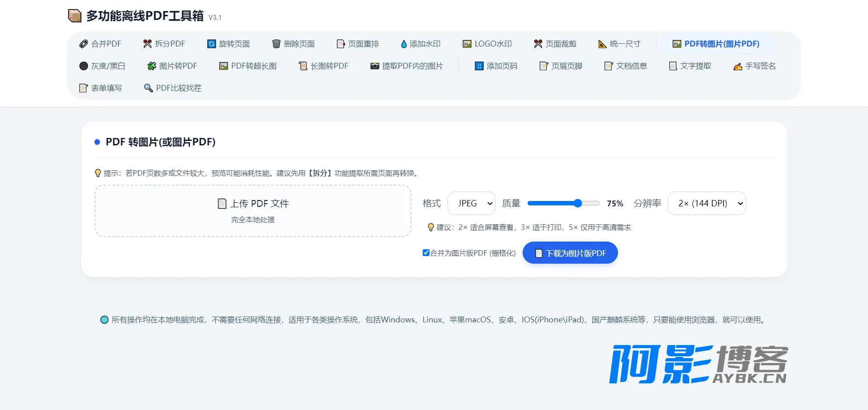Screen dimensions: 868x410
Task: Choose the 添加水印 water drop icon
Action: [404, 44]
